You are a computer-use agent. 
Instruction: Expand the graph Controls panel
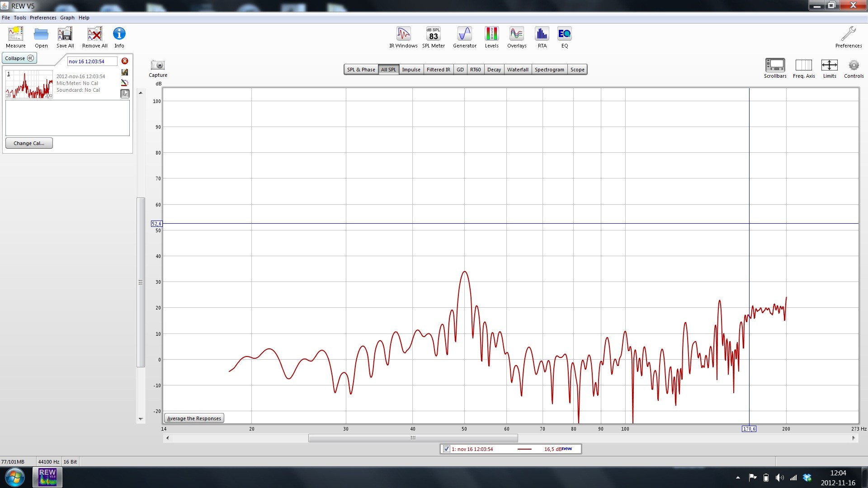pyautogui.click(x=854, y=68)
